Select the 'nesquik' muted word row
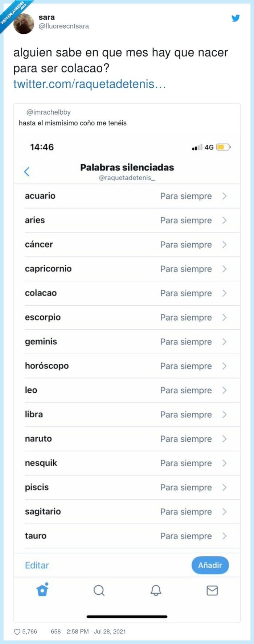This screenshot has height=644, width=254. [127, 463]
